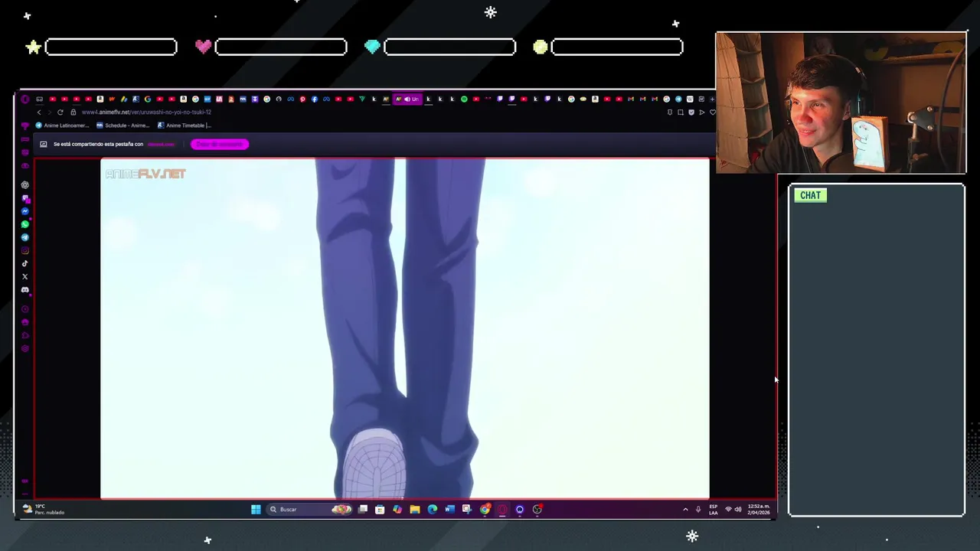980x551 pixels.
Task: Go forward to the next page
Action: (x=49, y=112)
